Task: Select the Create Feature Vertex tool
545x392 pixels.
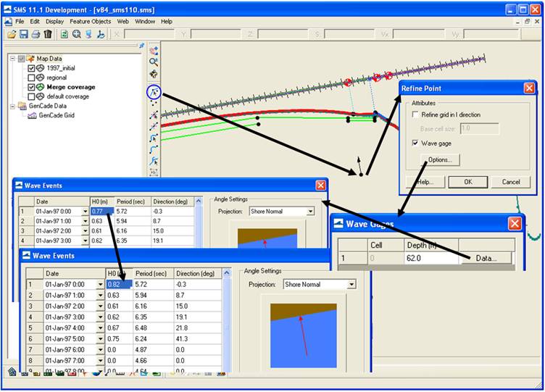Action: [154, 127]
